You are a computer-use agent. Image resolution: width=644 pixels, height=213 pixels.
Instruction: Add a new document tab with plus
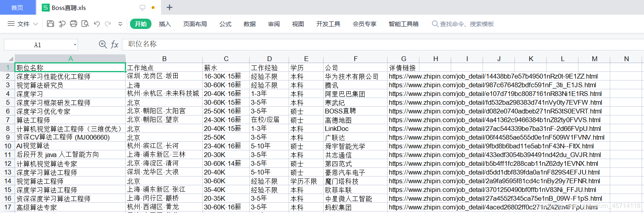169,7
